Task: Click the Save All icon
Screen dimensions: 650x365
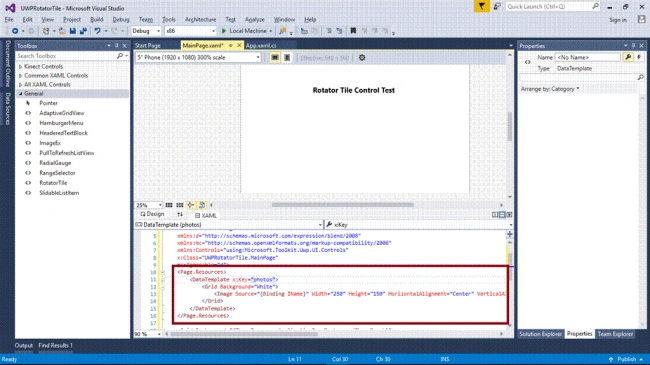Action: (x=83, y=31)
